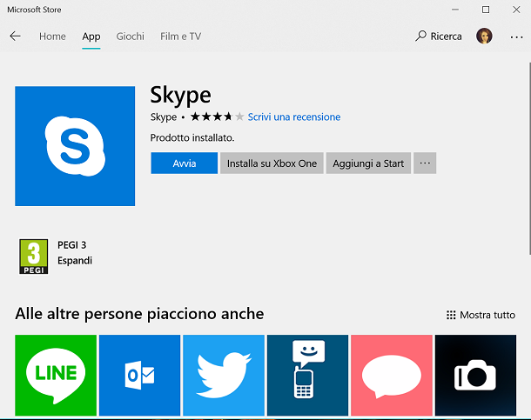Open the Outlook mail app tile
This screenshot has height=420, width=531.
pos(139,375)
